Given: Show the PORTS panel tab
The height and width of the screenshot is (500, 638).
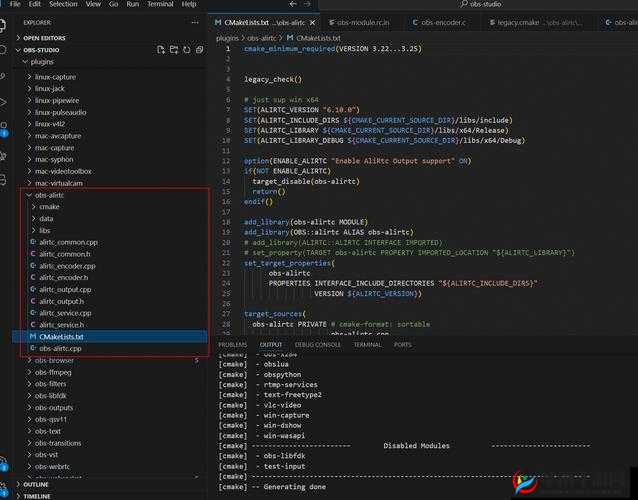Looking at the screenshot, I should (403, 345).
